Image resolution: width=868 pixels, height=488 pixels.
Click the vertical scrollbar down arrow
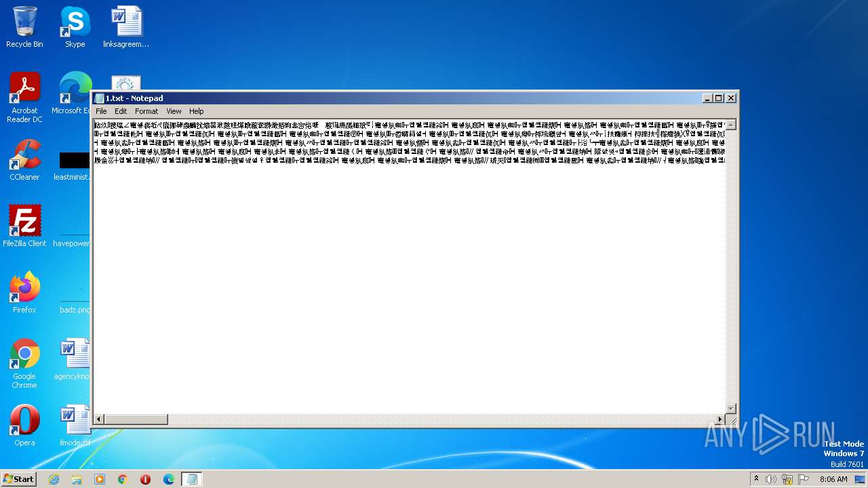coord(731,408)
